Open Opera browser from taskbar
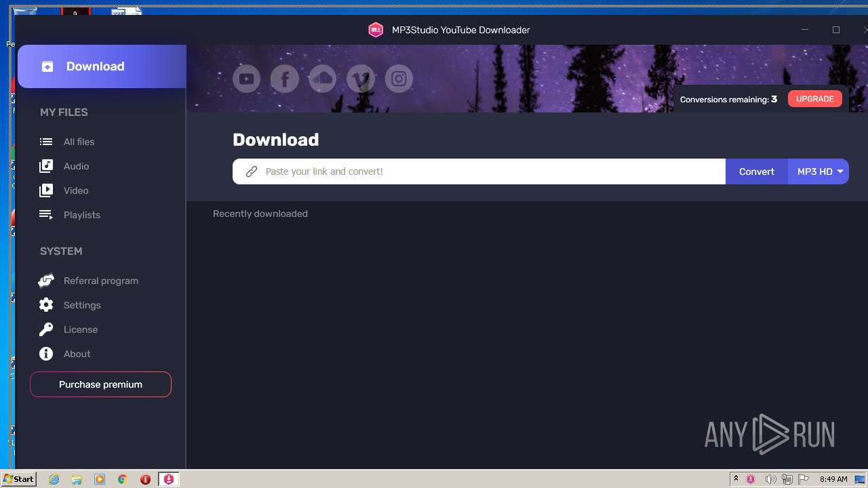 tap(145, 479)
